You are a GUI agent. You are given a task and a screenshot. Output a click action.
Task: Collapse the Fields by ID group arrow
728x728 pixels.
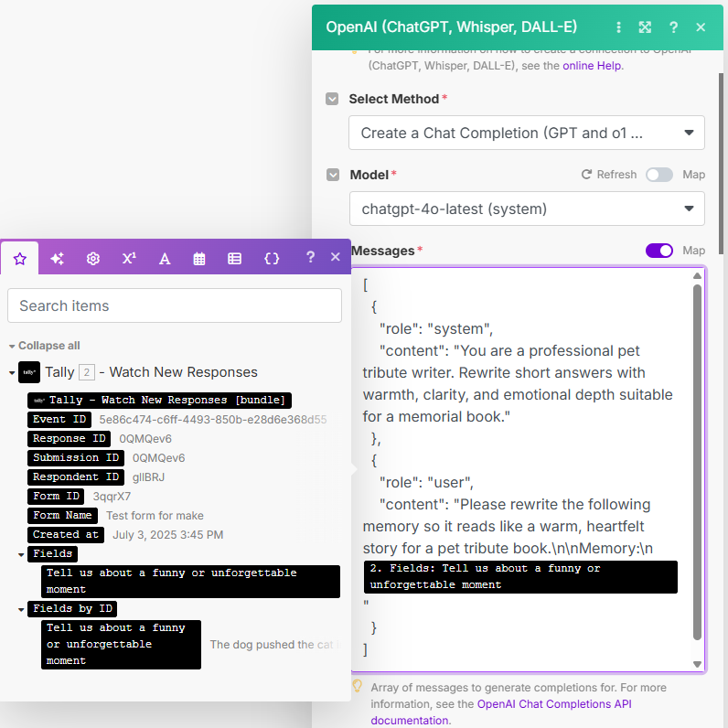pyautogui.click(x=21, y=609)
